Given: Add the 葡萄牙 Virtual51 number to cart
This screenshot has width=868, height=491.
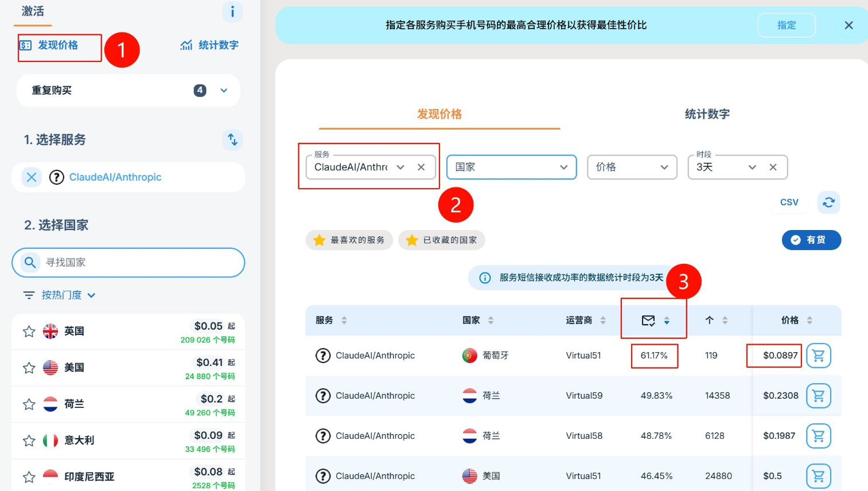Looking at the screenshot, I should pos(819,356).
